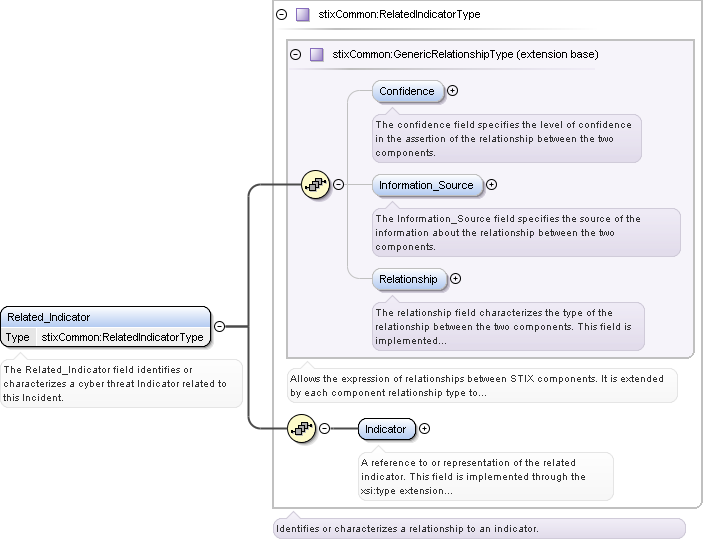Click the upper sequence compositor icon
The image size is (704, 542).
[316, 184]
